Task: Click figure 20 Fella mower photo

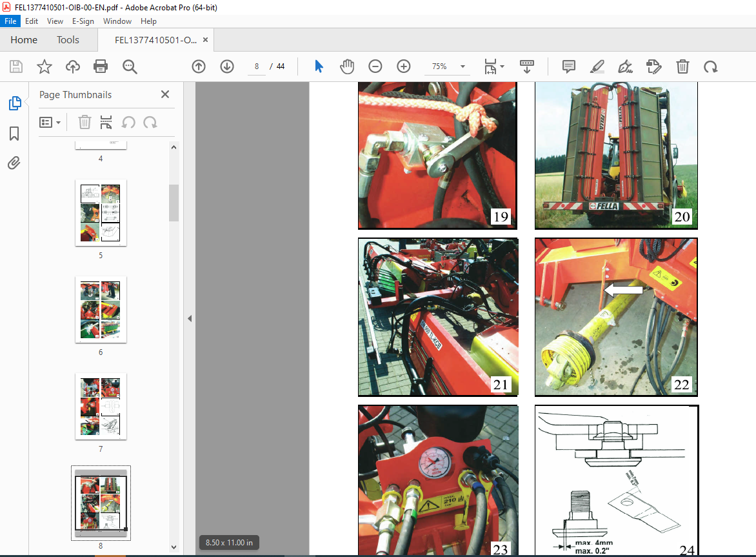Action: 616,156
